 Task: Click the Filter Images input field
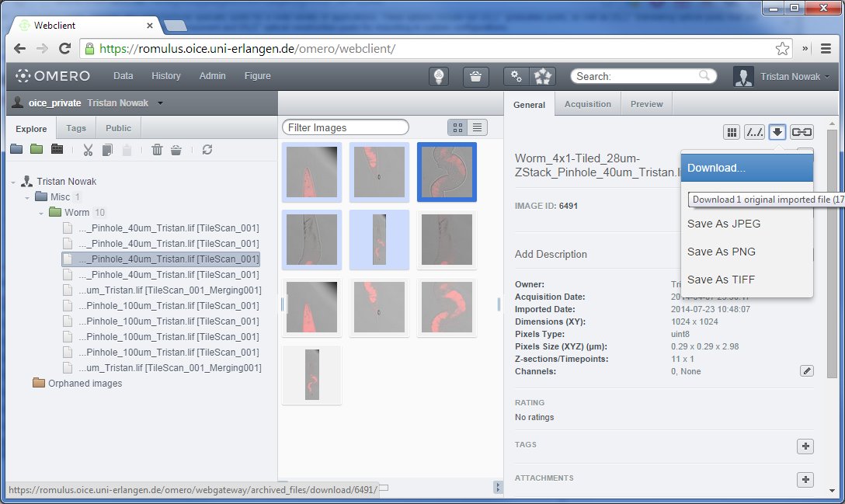click(x=346, y=127)
